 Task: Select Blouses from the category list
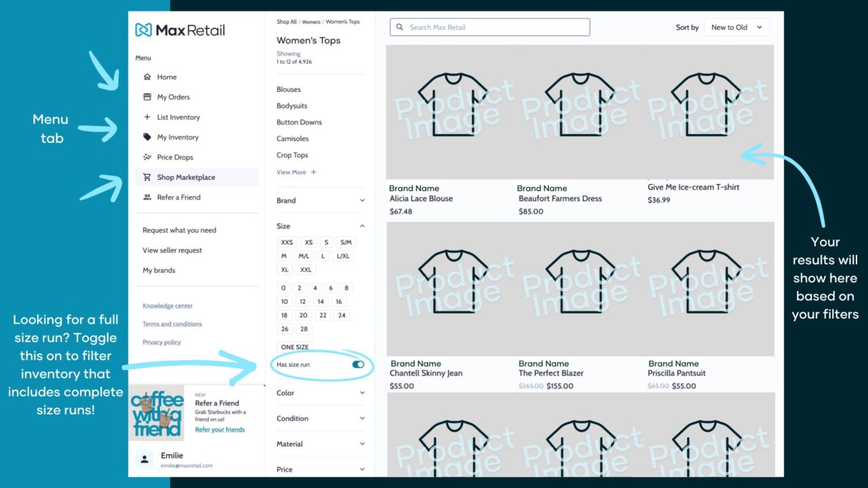coord(288,89)
